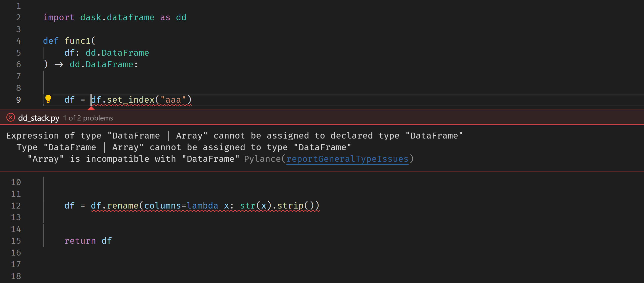The width and height of the screenshot is (644, 283).
Task: Click the 'columns' parameter name on line 12
Action: (163, 206)
